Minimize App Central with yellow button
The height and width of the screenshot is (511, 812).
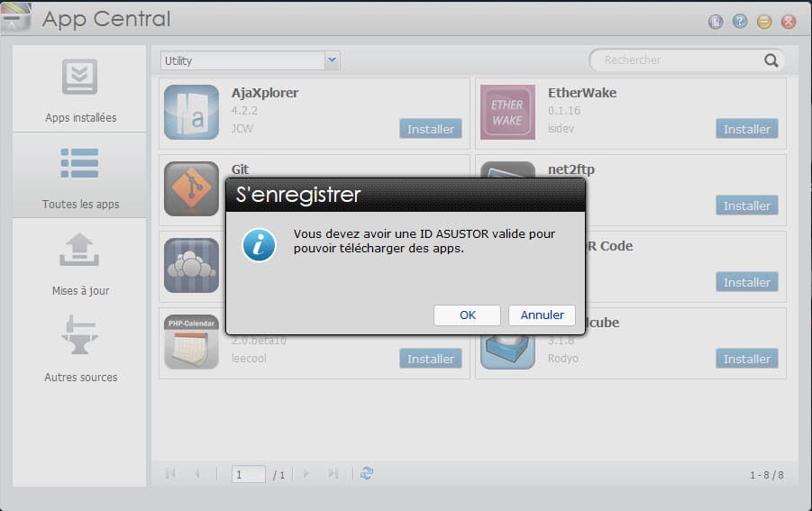(764, 22)
